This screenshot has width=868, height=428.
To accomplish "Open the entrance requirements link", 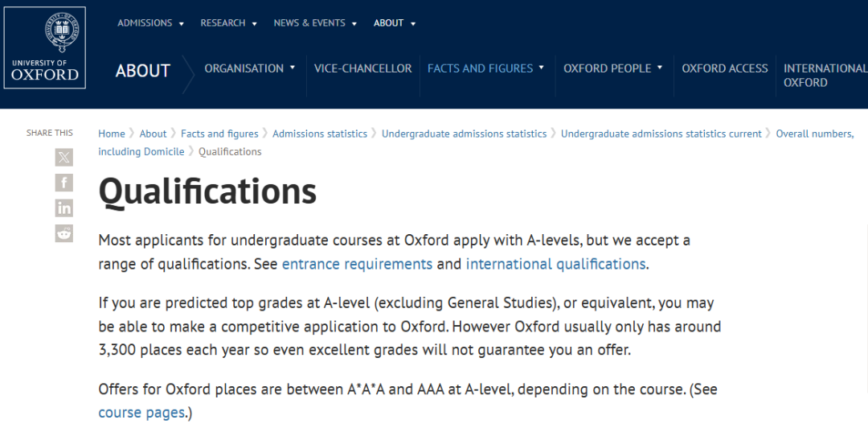I will (357, 264).
